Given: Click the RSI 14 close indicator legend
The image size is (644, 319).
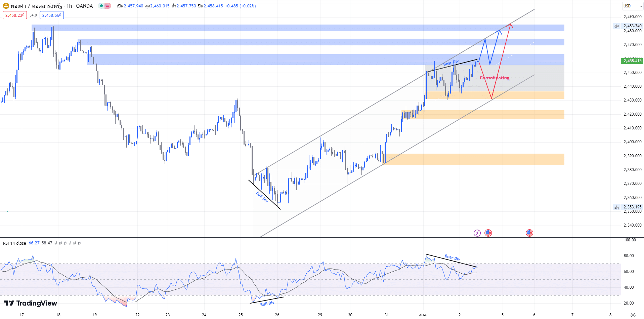Looking at the screenshot, I should (x=14, y=243).
